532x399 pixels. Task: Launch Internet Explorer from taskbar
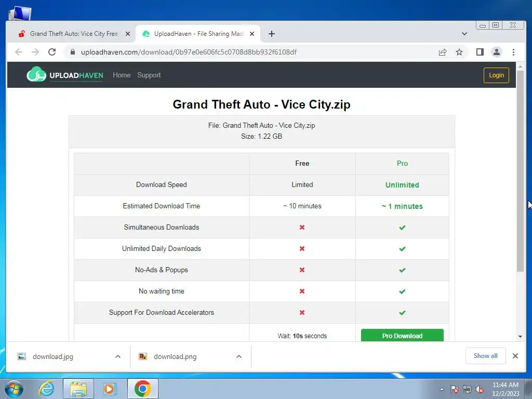(x=46, y=389)
